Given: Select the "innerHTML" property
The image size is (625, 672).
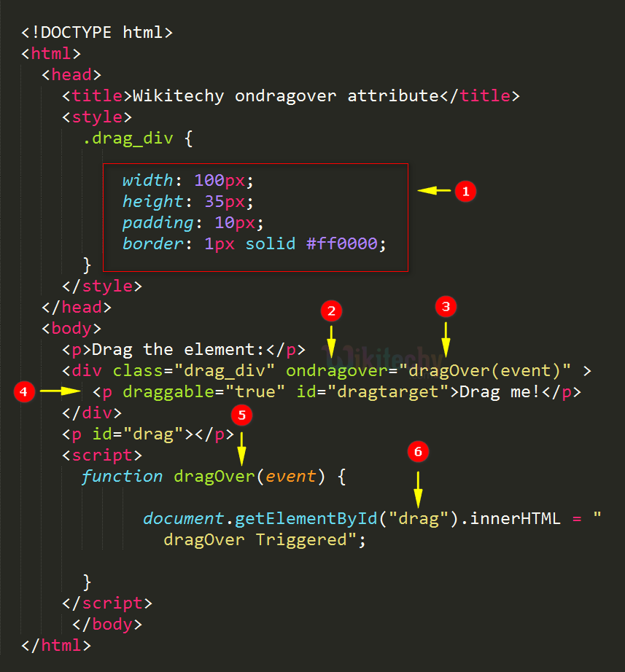Looking at the screenshot, I should 515,518.
